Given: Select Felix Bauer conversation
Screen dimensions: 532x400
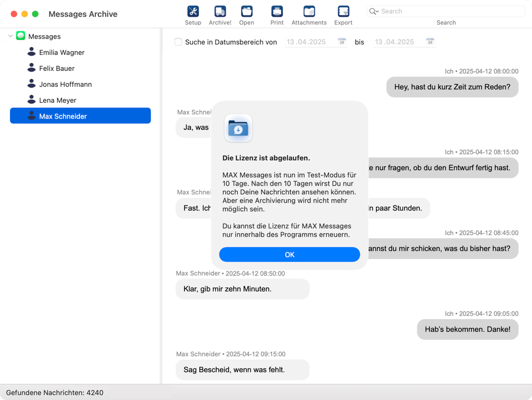Looking at the screenshot, I should pos(57,68).
